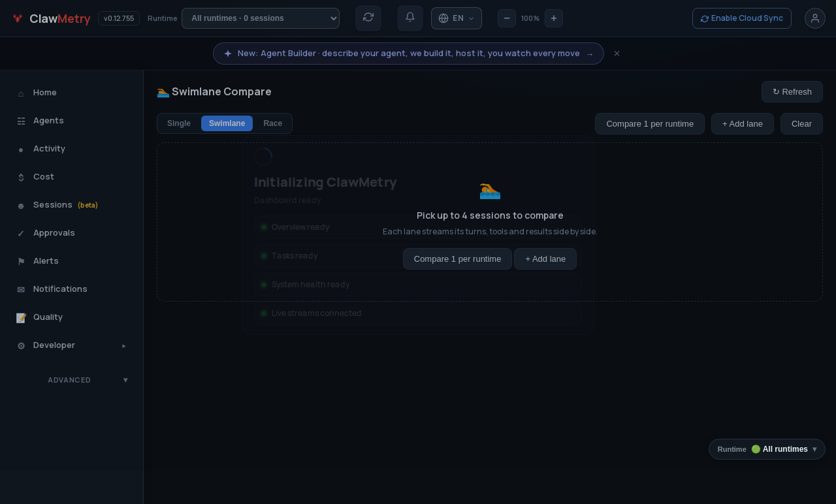Open the user profile icon
Viewport: 836px width, 504px height.
815,18
